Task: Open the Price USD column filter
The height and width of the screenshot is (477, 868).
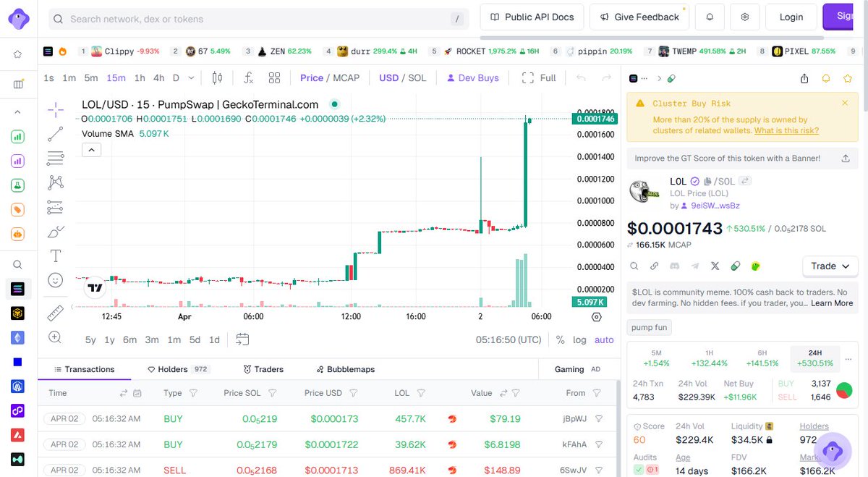Action: click(354, 393)
